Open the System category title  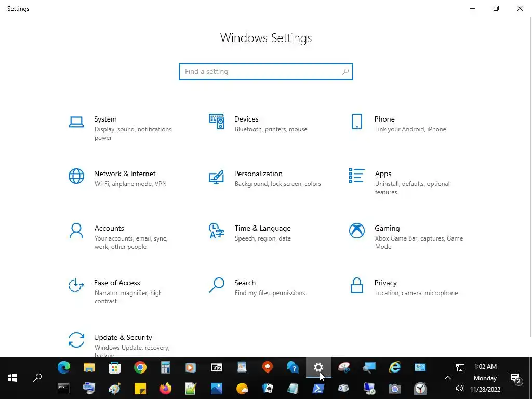pyautogui.click(x=105, y=119)
